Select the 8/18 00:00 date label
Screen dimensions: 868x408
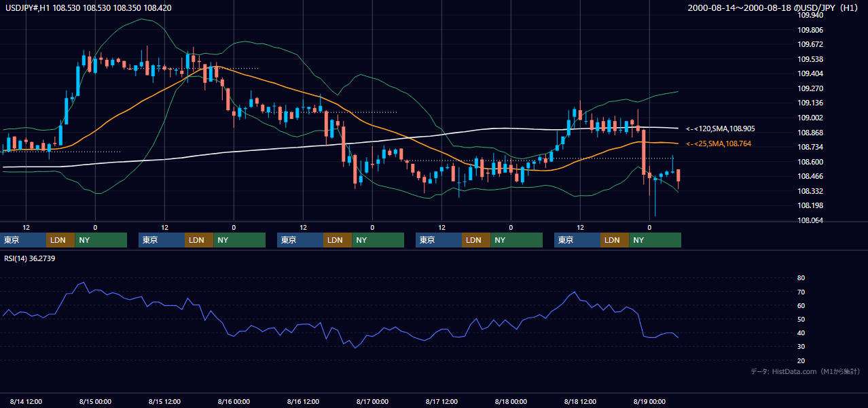coord(511,401)
